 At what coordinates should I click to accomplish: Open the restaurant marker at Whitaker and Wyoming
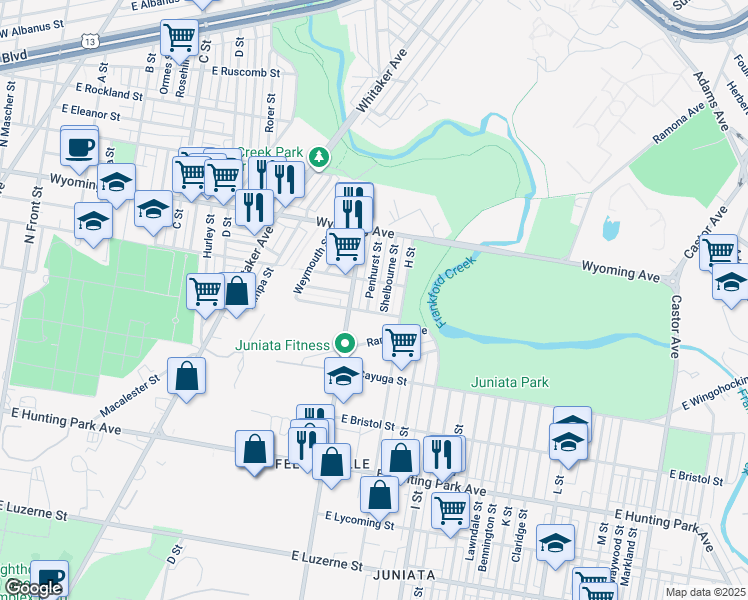pos(286,184)
